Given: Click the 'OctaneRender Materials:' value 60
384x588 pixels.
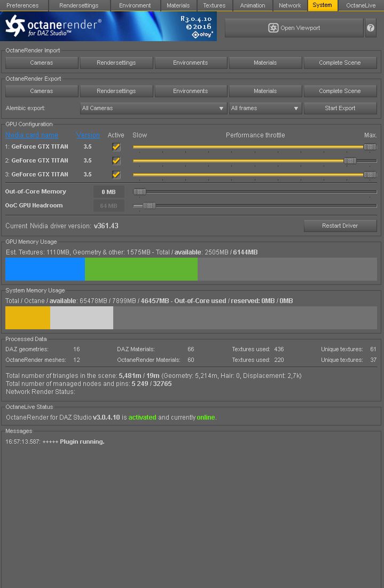Looking at the screenshot, I should click(191, 360).
